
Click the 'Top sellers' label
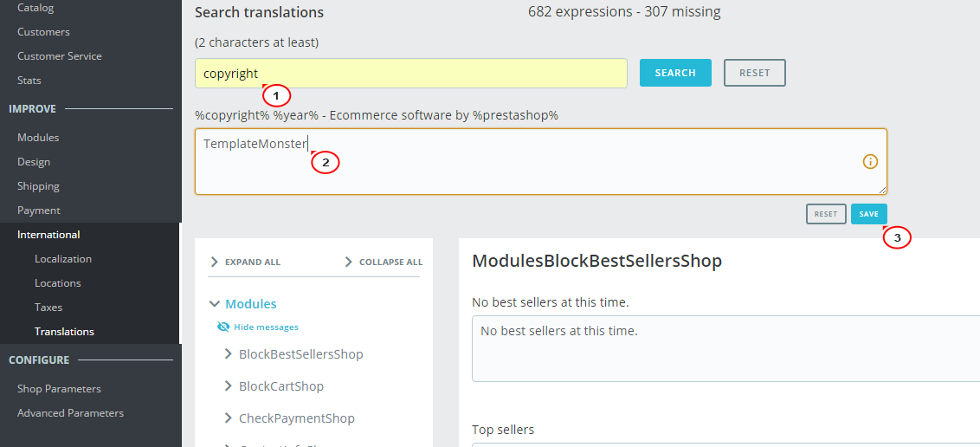tap(503, 430)
